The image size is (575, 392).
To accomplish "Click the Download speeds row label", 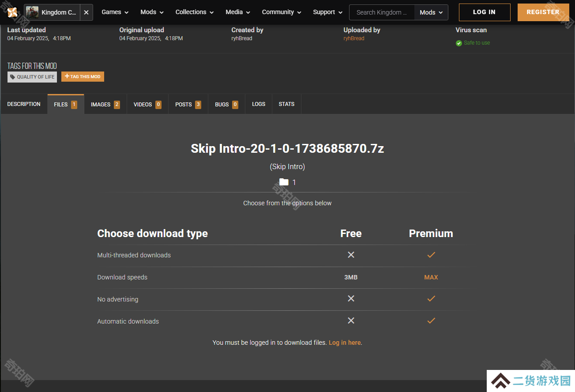I will pyautogui.click(x=122, y=277).
